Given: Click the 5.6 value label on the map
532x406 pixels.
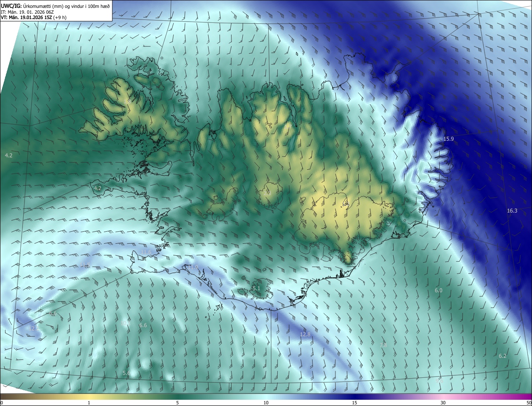Looking at the screenshot, I should point(127,373).
